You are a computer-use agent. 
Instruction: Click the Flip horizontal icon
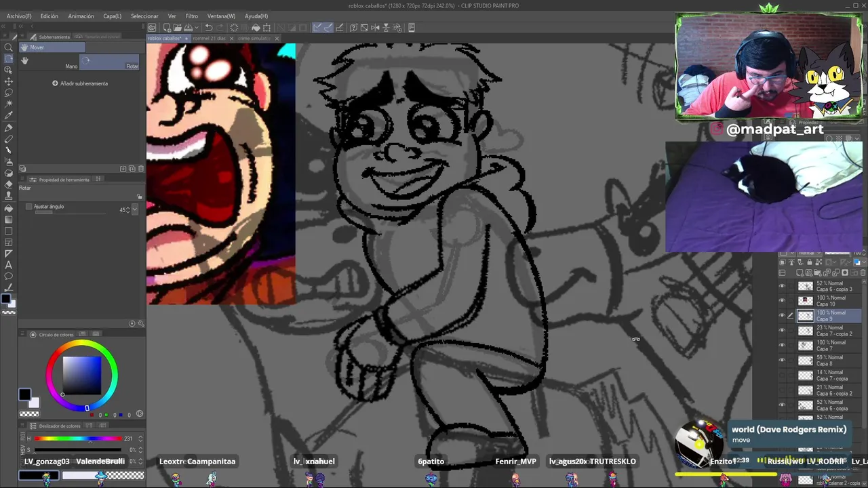(375, 28)
